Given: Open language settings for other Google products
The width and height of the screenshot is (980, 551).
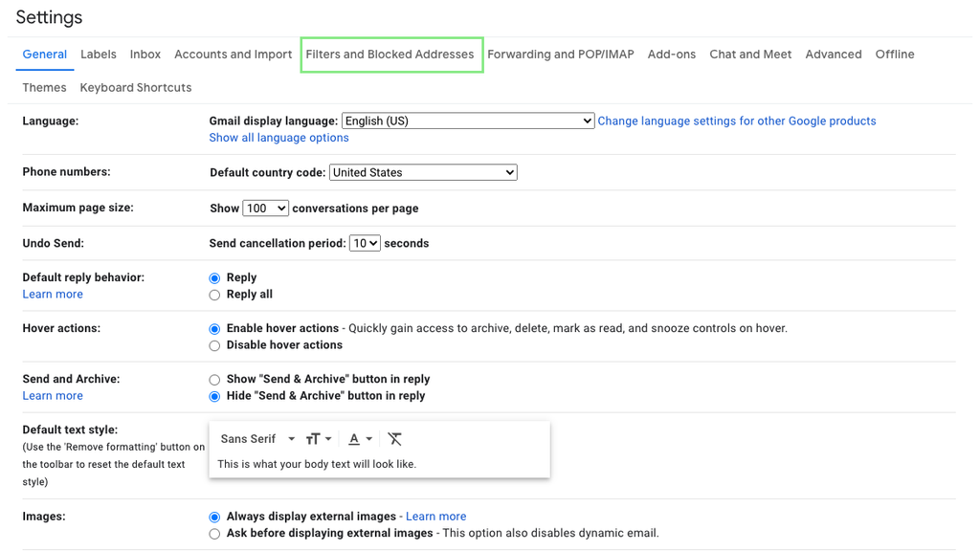Looking at the screenshot, I should click(737, 121).
